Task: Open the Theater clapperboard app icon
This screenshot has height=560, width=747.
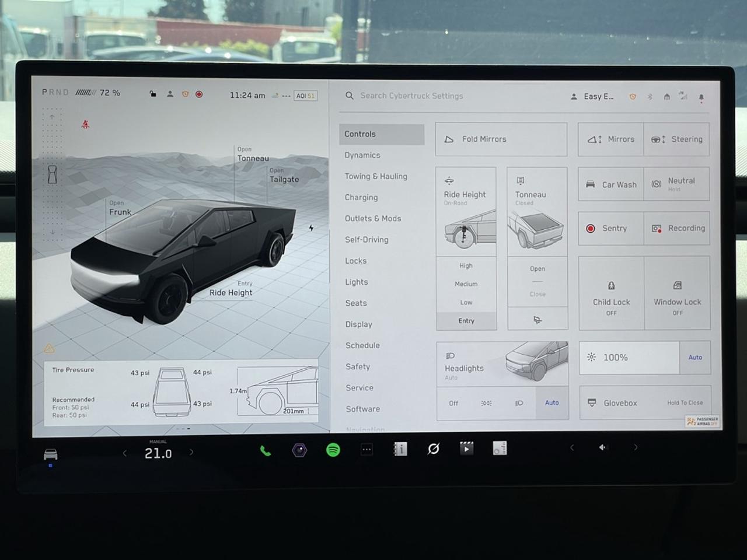Action: pos(466,448)
